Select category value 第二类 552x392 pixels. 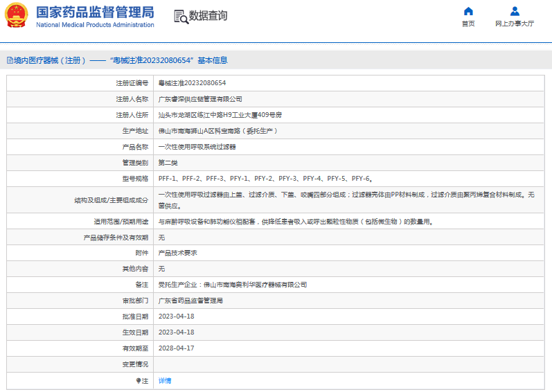[168, 163]
